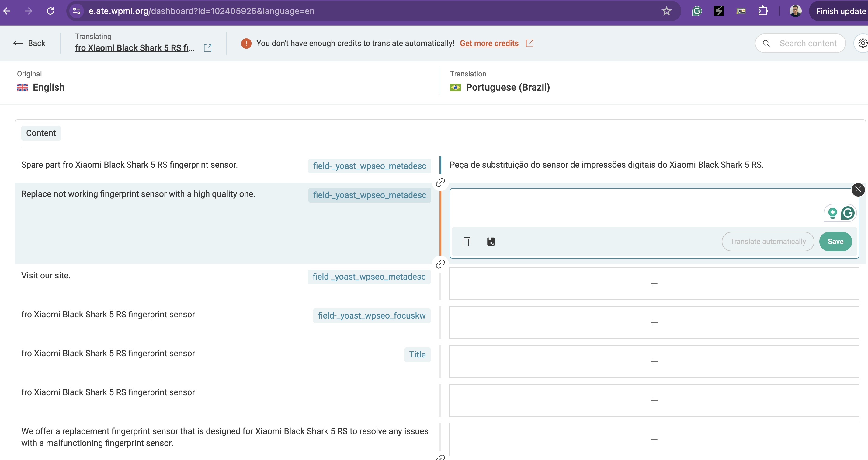The image size is (868, 460).
Task: Open the lightning bolt extension icon
Action: [x=719, y=11]
